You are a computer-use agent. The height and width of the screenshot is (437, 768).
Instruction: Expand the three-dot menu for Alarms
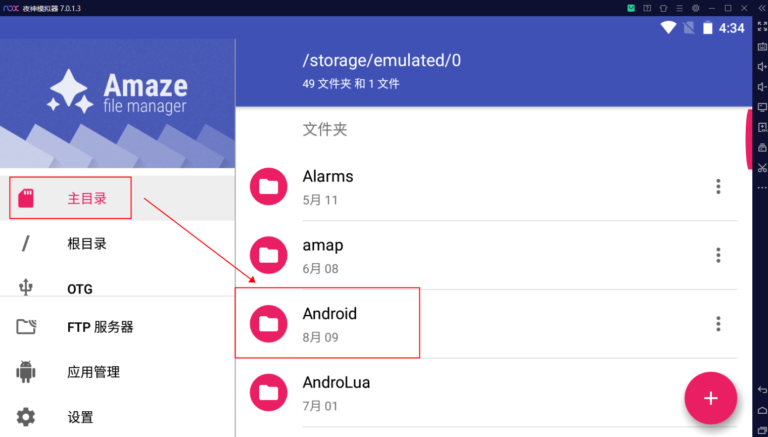coord(718,187)
